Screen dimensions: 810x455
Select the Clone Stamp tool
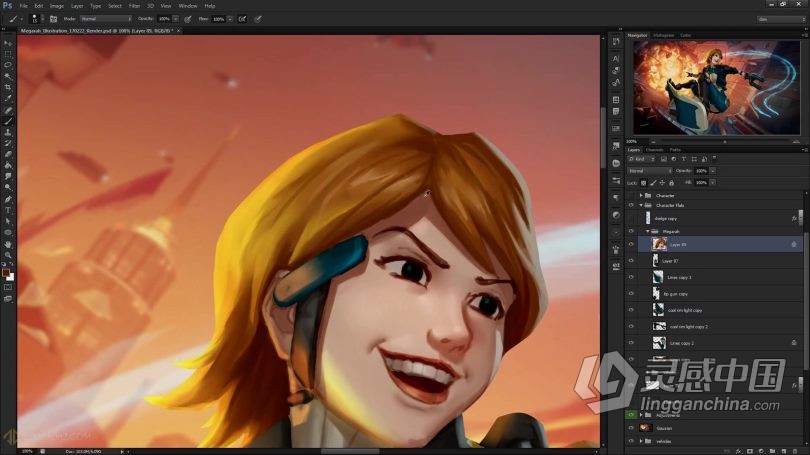(x=8, y=132)
